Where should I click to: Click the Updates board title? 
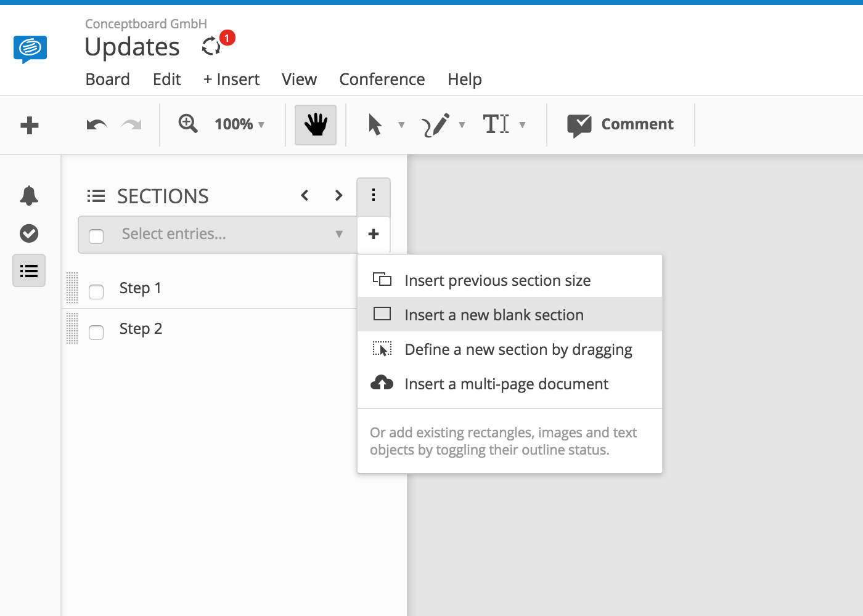[x=132, y=47]
